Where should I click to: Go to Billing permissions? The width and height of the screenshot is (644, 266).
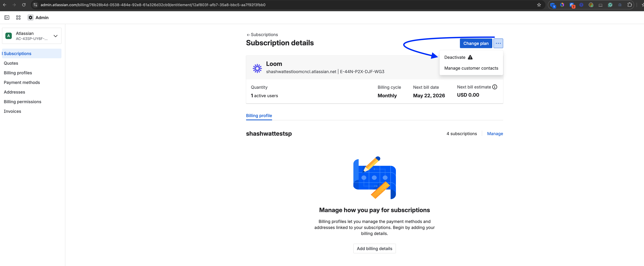tap(32, 102)
